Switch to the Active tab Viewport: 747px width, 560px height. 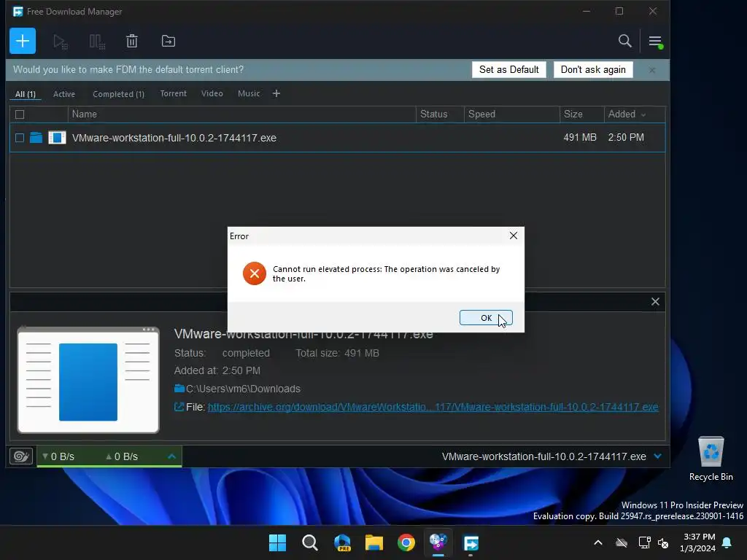(x=64, y=94)
